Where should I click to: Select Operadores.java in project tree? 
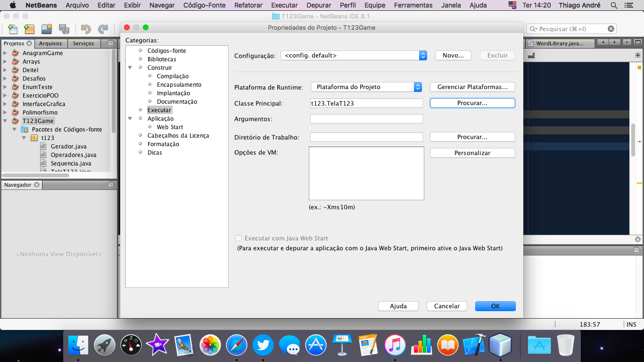[74, 155]
